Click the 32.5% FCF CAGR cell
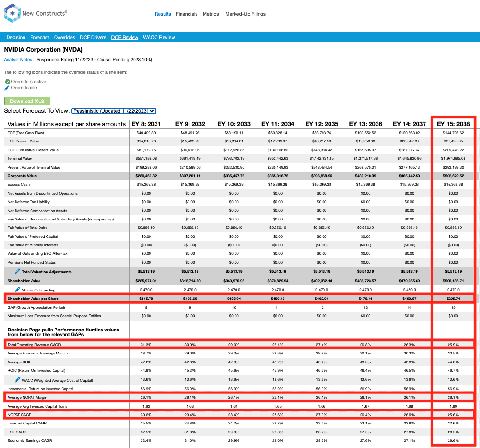Screen dimensions: 480x448 (146, 432)
